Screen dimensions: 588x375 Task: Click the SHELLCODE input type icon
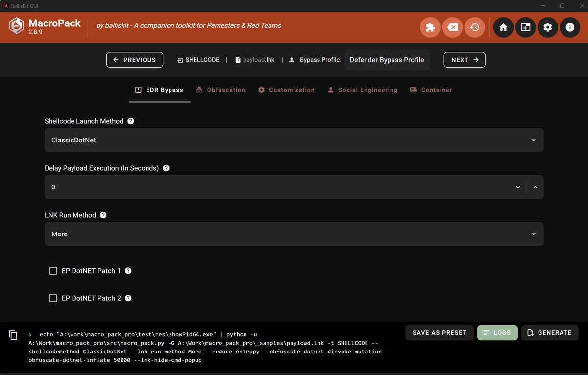[180, 60]
